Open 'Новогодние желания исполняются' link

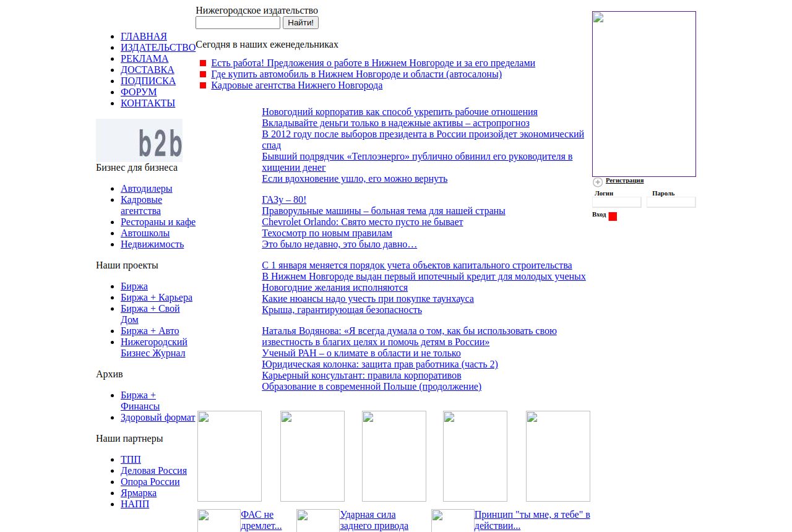335,288
